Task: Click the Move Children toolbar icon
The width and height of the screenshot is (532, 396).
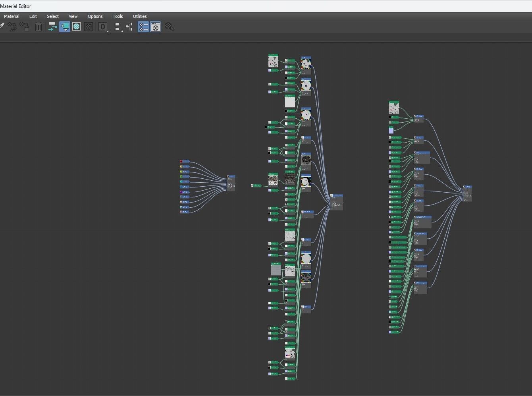Action: (52, 27)
